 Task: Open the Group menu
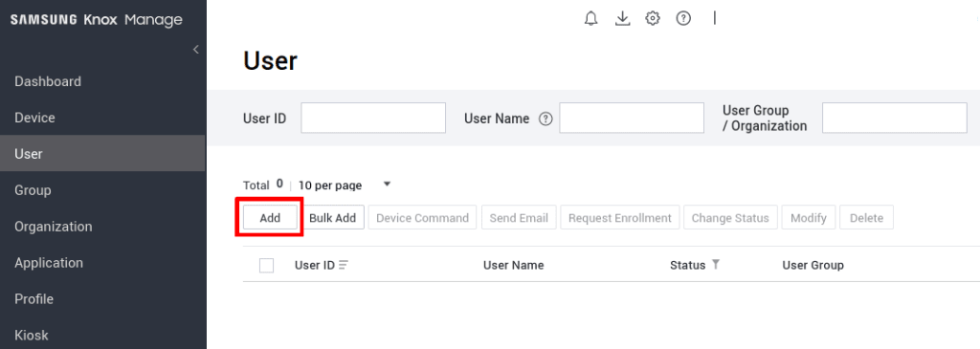pos(102,189)
